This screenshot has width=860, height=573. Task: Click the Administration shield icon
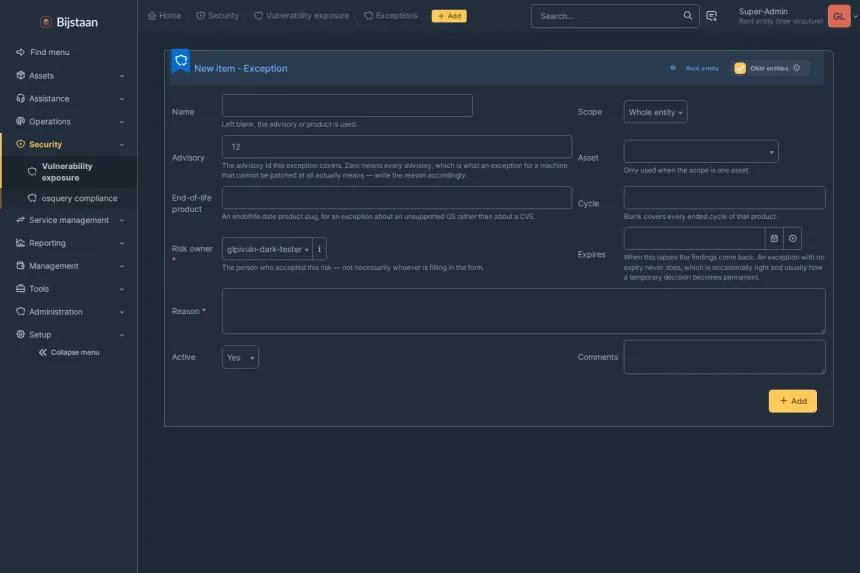pyautogui.click(x=21, y=311)
